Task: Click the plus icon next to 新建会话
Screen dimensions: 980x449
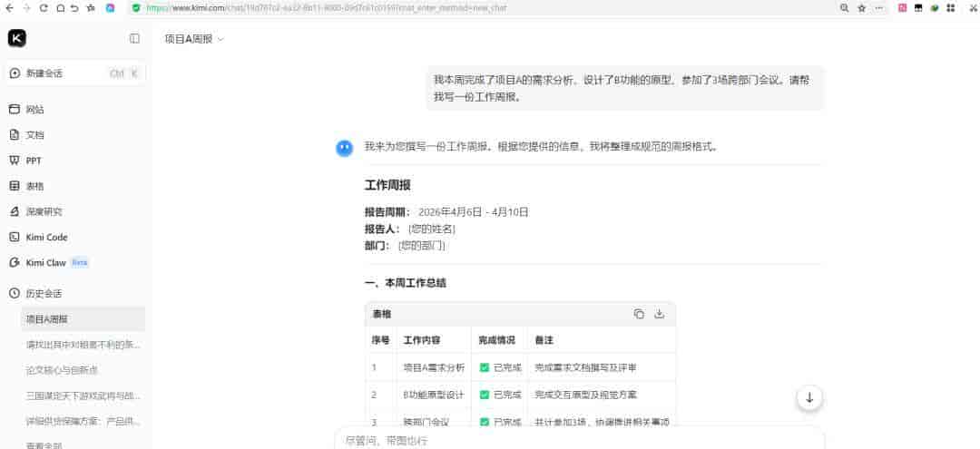Action: coord(15,73)
